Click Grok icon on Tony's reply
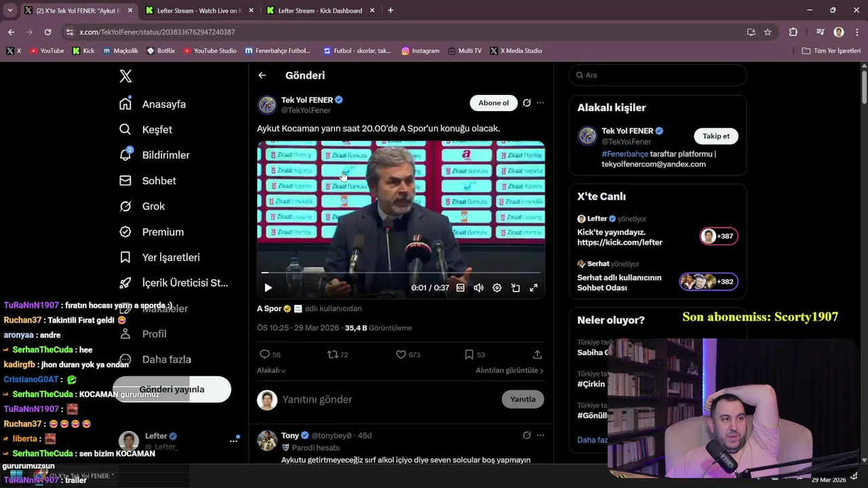Screen dimensions: 868x488 point(527,435)
